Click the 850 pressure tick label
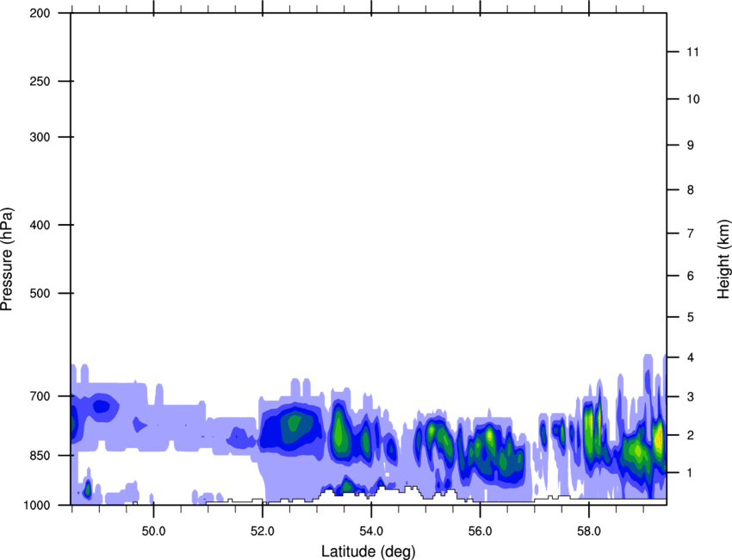 [40, 456]
